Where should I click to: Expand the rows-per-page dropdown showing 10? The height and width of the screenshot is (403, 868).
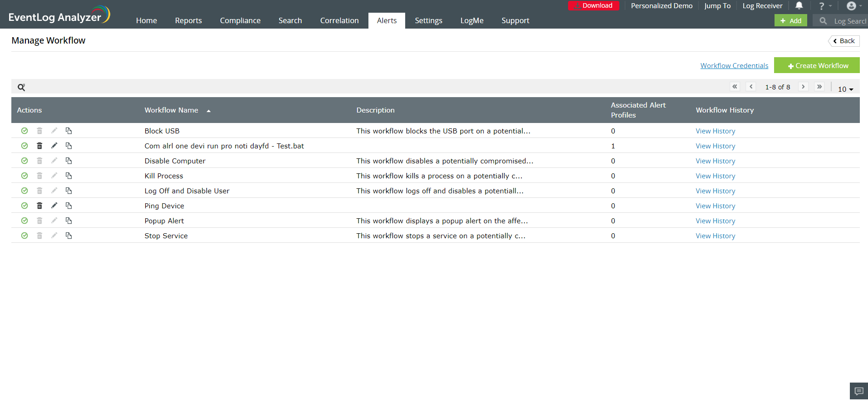(x=845, y=89)
